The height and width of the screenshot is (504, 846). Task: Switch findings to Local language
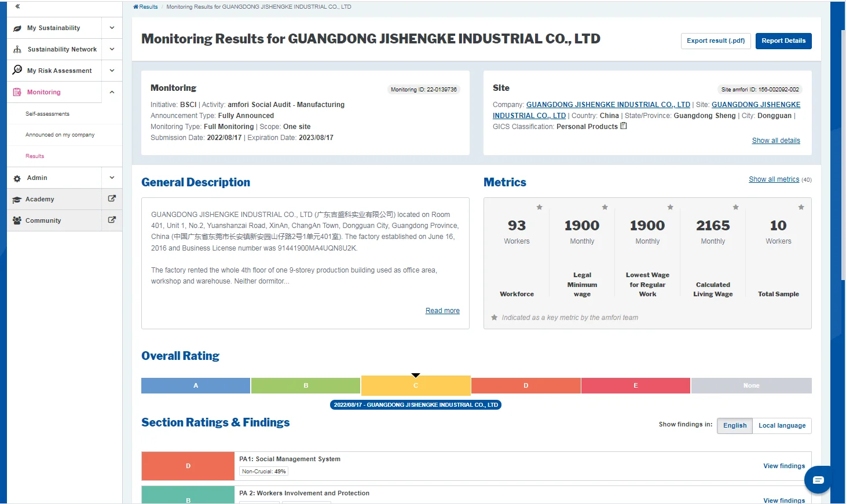point(782,425)
